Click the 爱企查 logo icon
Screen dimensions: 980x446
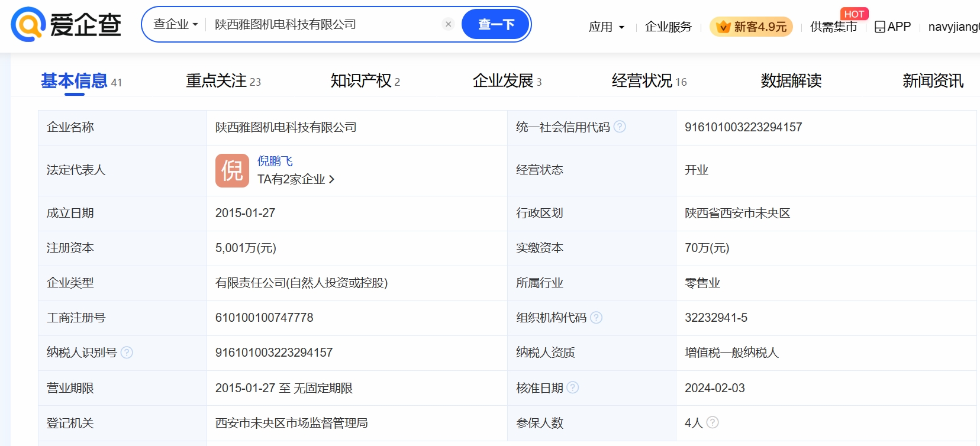pos(28,24)
